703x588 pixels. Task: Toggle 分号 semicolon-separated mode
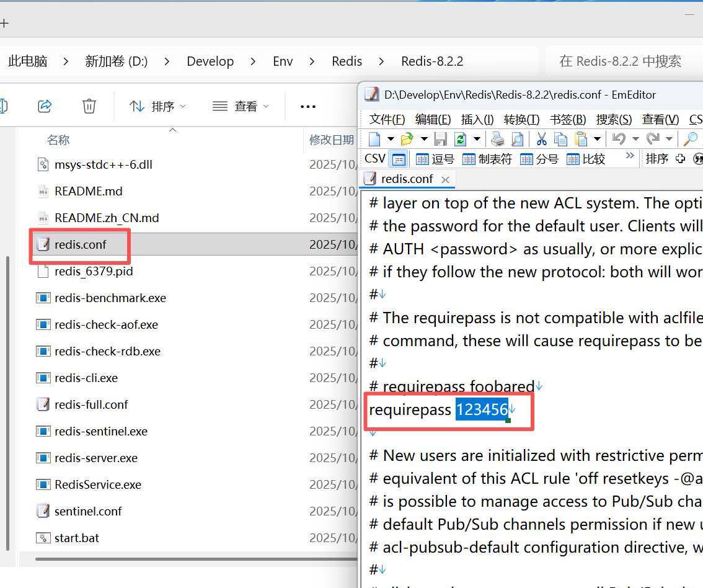(x=539, y=159)
